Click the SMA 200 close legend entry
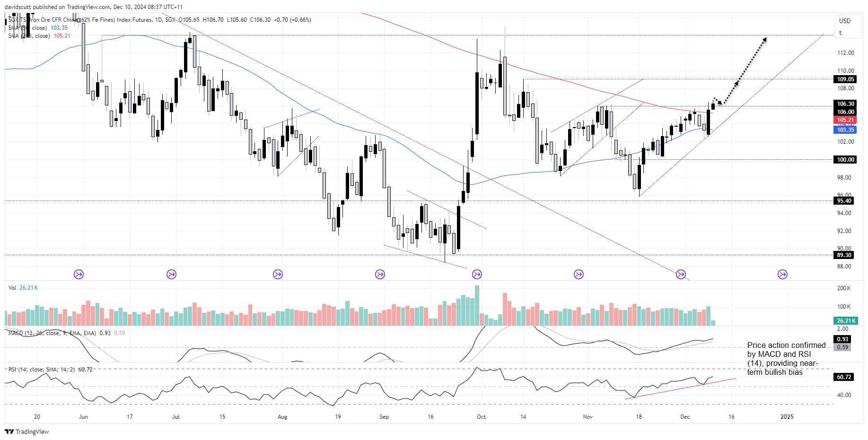868x440 pixels. click(x=39, y=36)
